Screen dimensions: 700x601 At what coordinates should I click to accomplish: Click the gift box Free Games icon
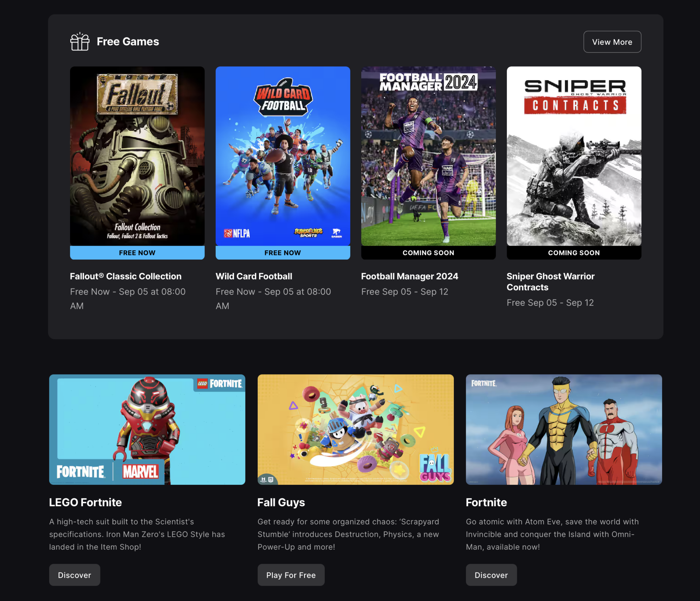(80, 42)
